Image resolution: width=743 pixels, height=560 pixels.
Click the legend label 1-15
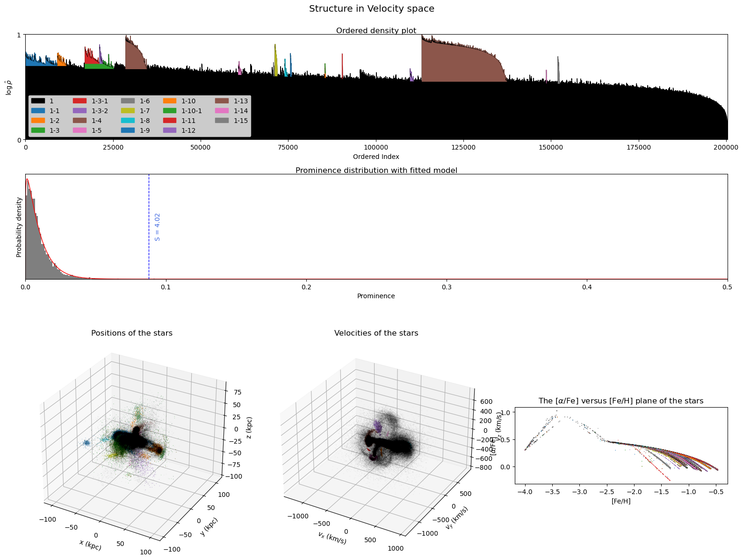(x=241, y=121)
